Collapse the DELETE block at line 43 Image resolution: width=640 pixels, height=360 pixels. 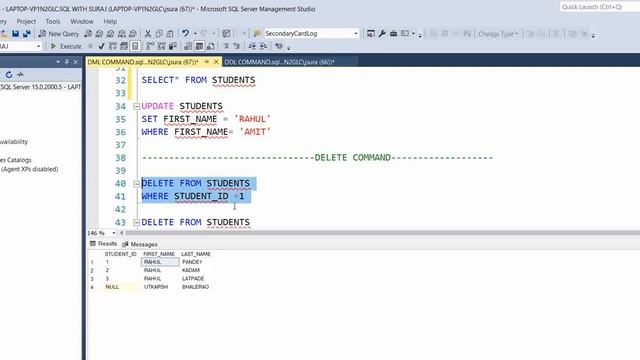pyautogui.click(x=137, y=222)
